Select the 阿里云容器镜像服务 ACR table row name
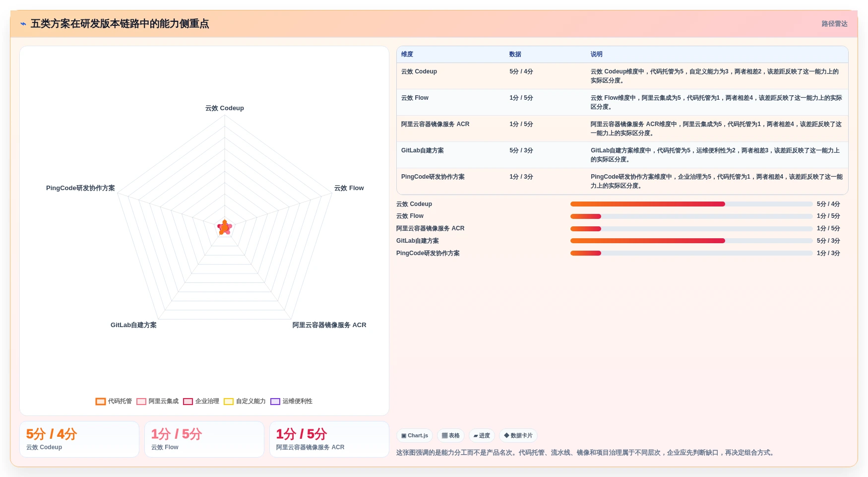Screen dimensions: 868x477 click(x=435, y=124)
